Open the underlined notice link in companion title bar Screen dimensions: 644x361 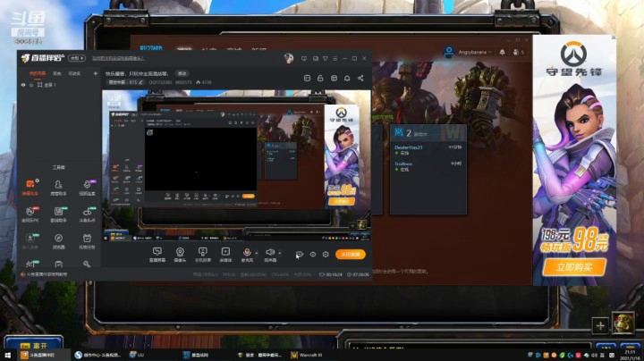pyautogui.click(x=118, y=59)
